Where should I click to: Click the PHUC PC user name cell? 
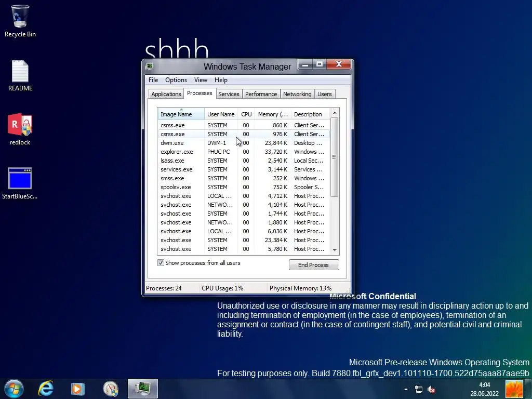[x=219, y=152]
